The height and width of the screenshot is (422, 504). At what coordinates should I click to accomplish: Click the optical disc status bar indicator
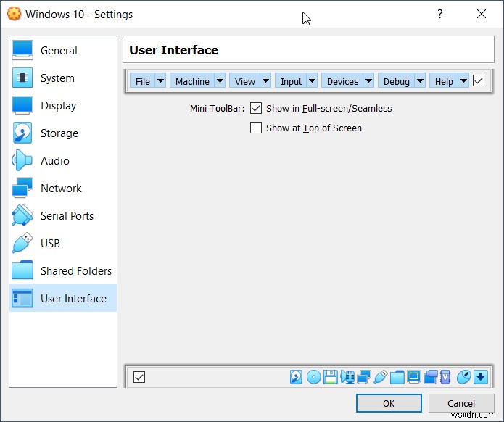click(314, 377)
